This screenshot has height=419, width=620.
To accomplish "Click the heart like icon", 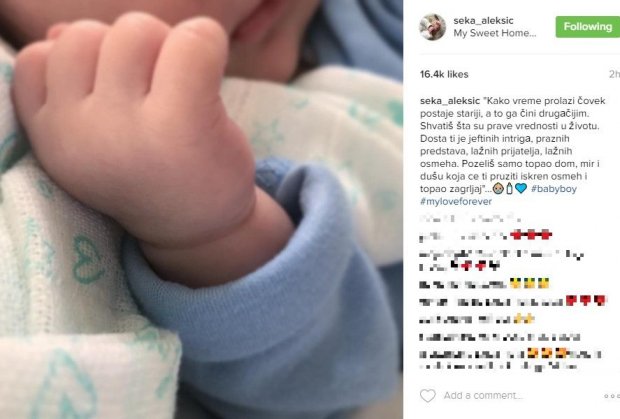I will (427, 395).
